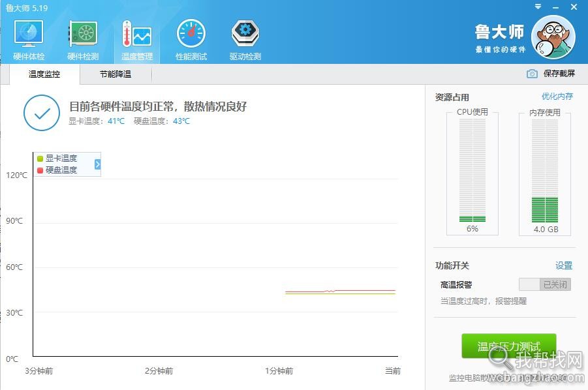This screenshot has width=588, height=390.
Task: Click the checkmark status circle icon
Action: (x=42, y=113)
